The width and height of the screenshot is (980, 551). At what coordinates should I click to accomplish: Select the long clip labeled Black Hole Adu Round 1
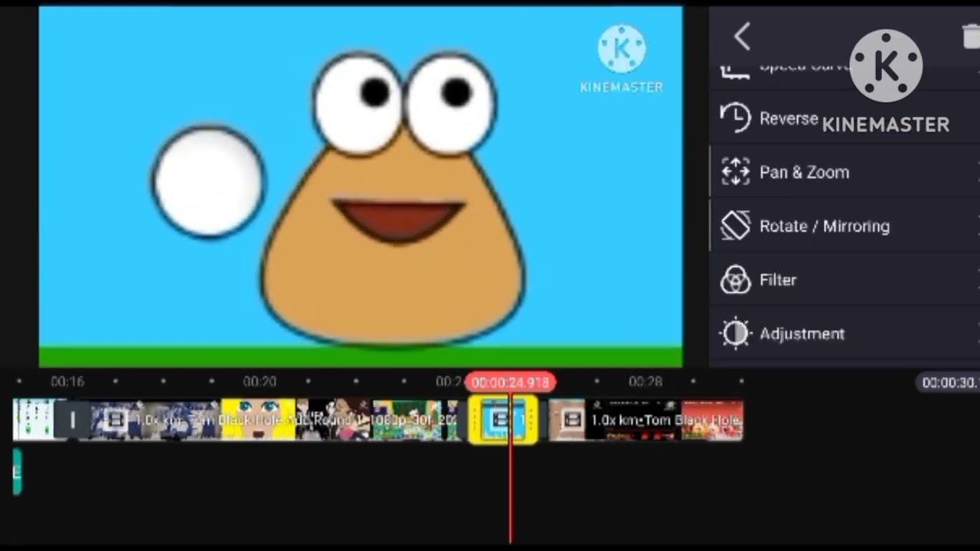pos(274,419)
